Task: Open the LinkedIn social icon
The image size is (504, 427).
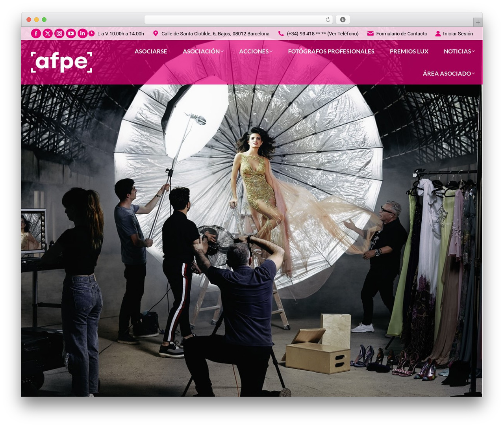Action: [x=82, y=33]
